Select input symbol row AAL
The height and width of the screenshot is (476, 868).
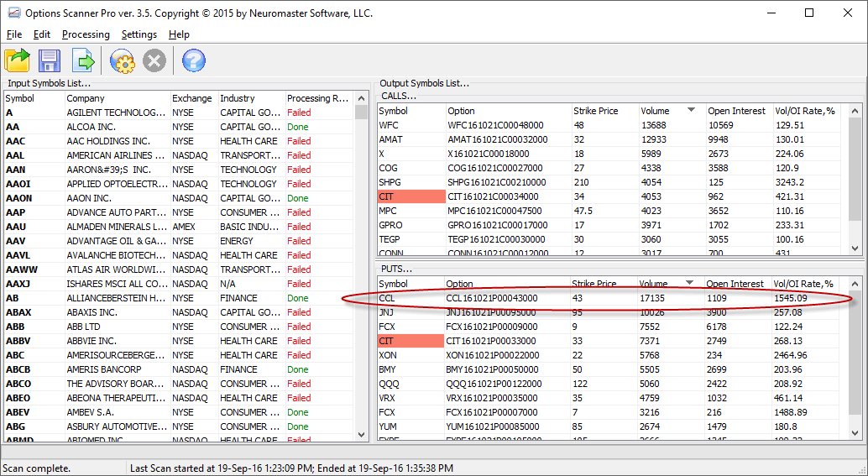click(x=178, y=155)
